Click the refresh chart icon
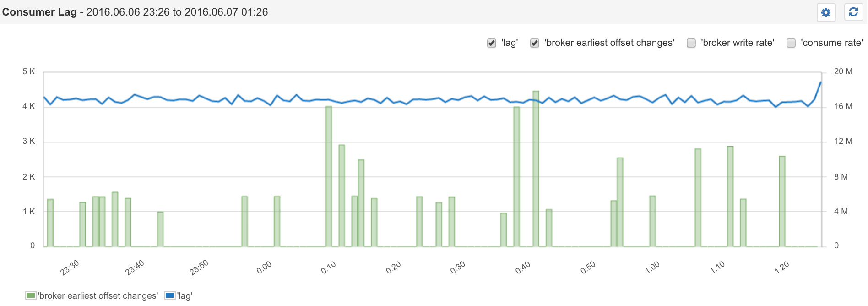The image size is (868, 306). pyautogui.click(x=853, y=12)
